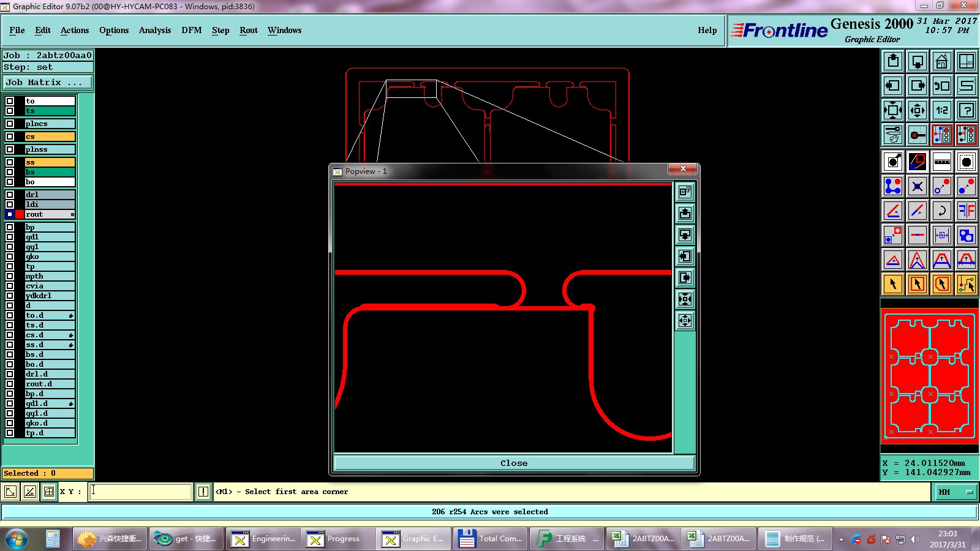Toggle the checkbox for layer rout
Image resolution: width=980 pixels, height=551 pixels.
tap(10, 214)
